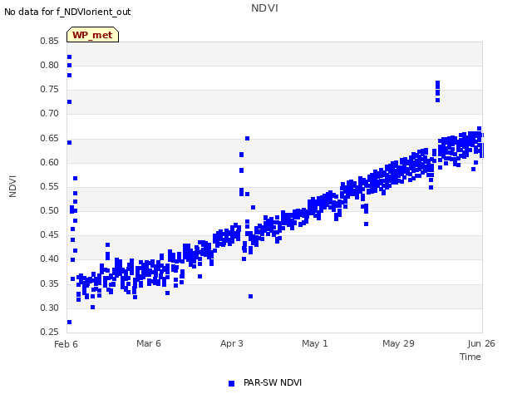Click the isolated outlier point near 0.32 in April
This screenshot has width=532, height=399.
(250, 296)
